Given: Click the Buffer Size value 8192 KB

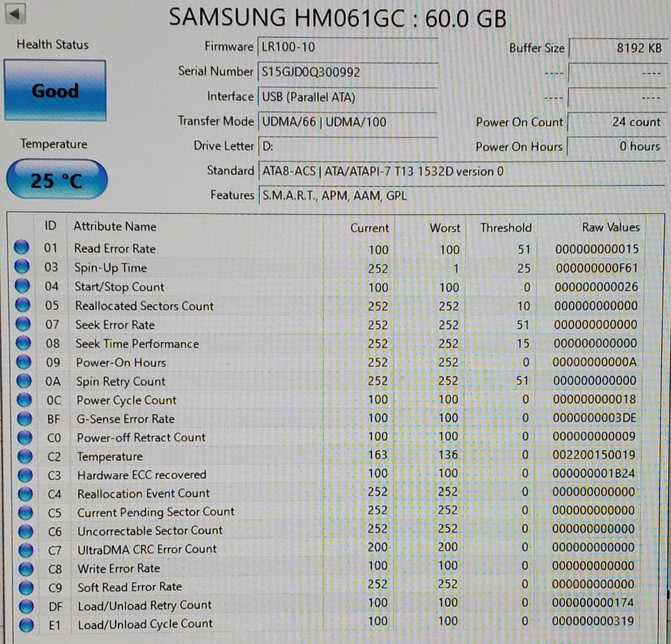Looking at the screenshot, I should [617, 48].
